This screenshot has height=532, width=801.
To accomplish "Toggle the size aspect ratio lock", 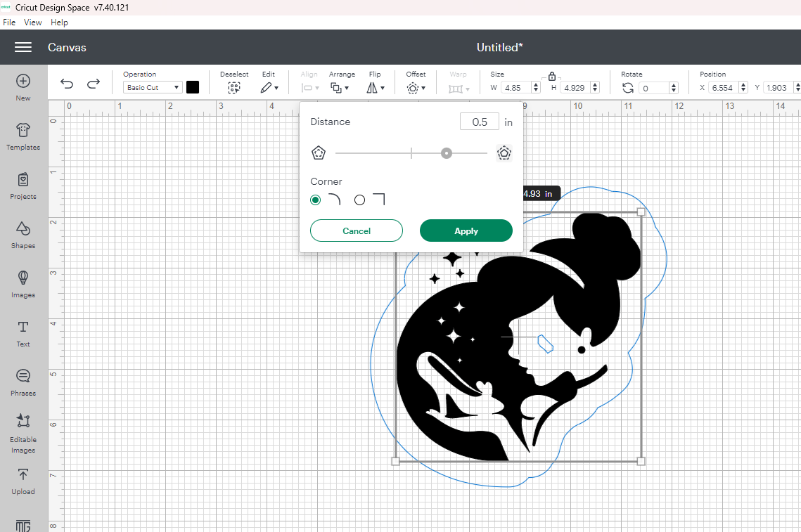I will pyautogui.click(x=552, y=76).
